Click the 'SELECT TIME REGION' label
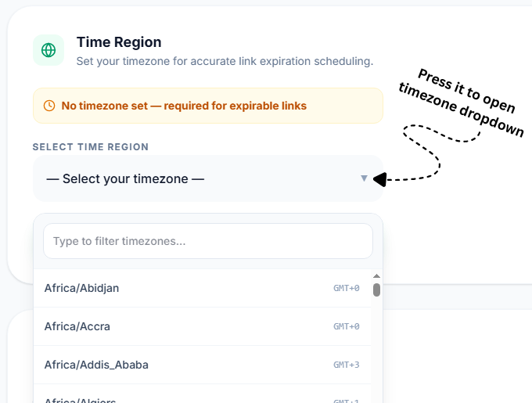This screenshot has width=532, height=403. tap(91, 147)
